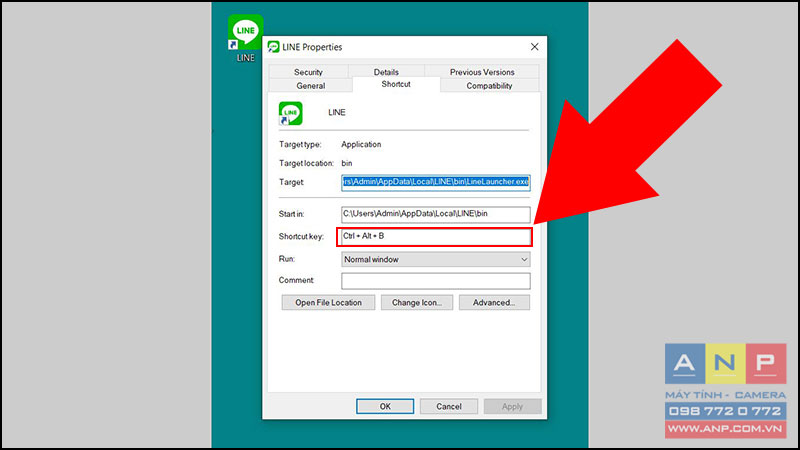Click the Start in field
This screenshot has height=450, width=800.
click(436, 214)
